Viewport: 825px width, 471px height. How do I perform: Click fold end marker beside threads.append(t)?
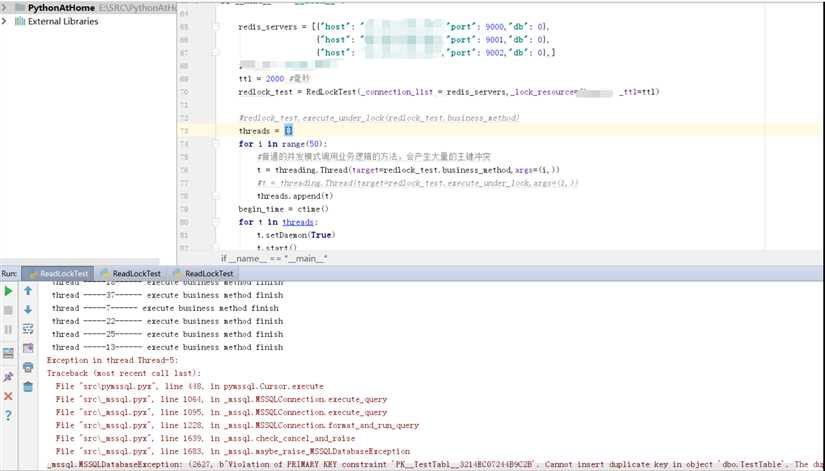(x=216, y=196)
